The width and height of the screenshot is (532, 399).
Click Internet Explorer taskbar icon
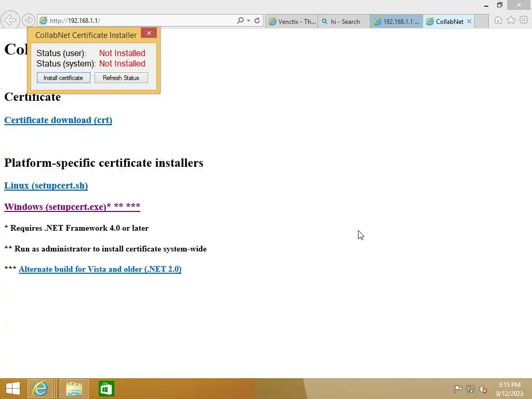(x=40, y=389)
